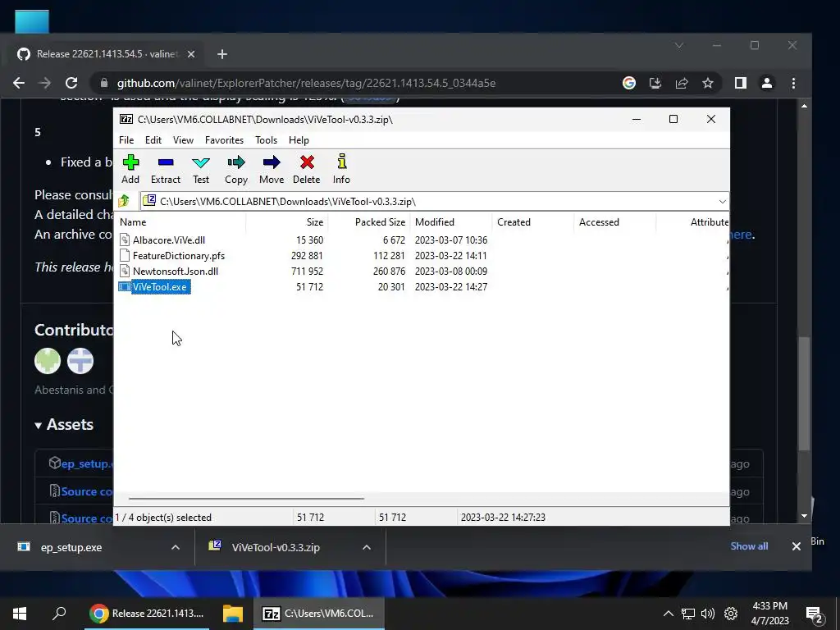
Task: Collapse the Assets section triangle
Action: tap(39, 426)
